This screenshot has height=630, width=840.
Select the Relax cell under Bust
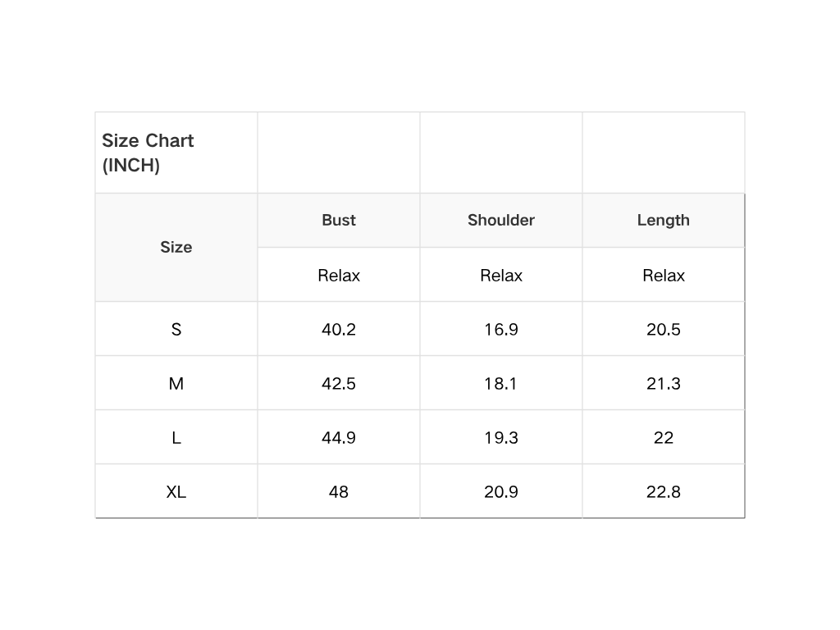point(339,276)
